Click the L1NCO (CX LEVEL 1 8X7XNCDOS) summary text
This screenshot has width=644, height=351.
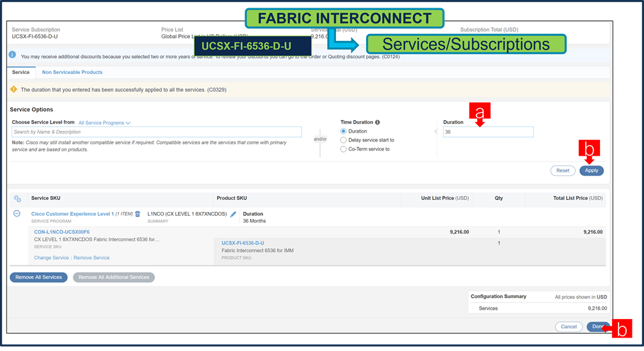(x=187, y=214)
